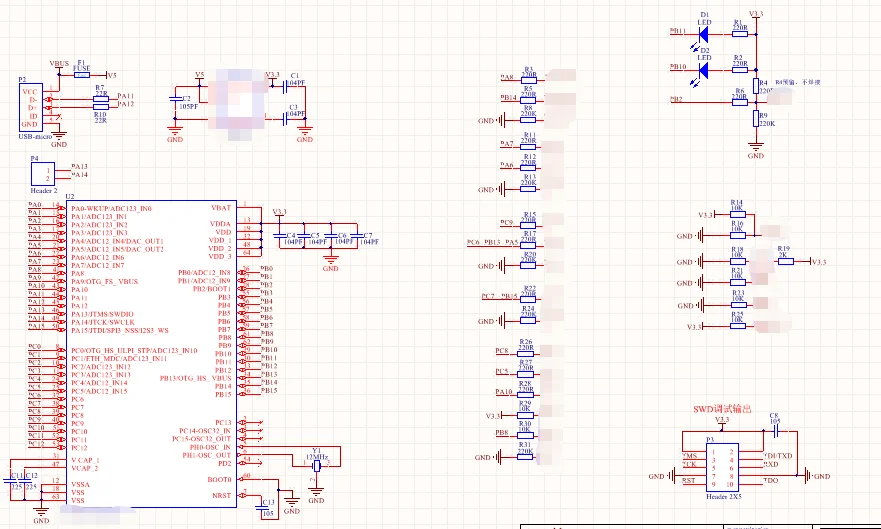Screen dimensions: 881x529
Task: Select the P3 Header 2X5 connector
Action: tap(723, 467)
